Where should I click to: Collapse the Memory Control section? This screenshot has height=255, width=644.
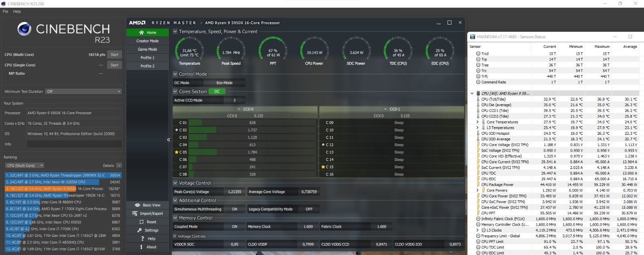pyautogui.click(x=175, y=218)
